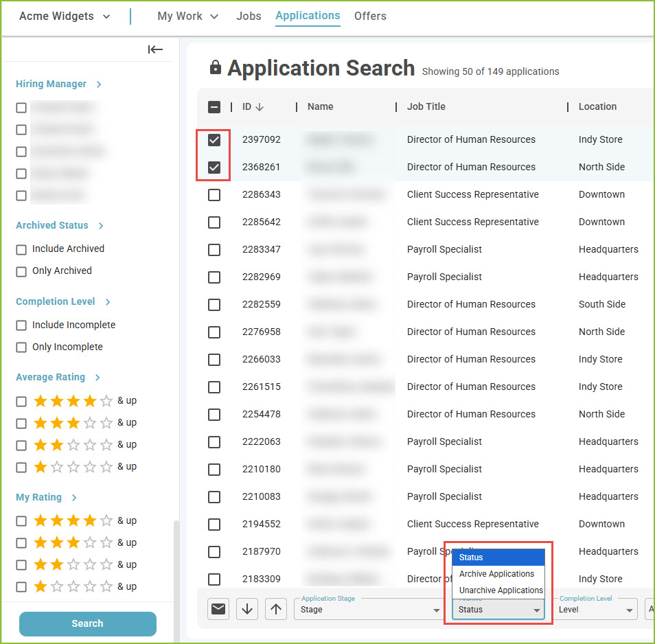
Task: Open the Applications tab
Action: tap(308, 16)
